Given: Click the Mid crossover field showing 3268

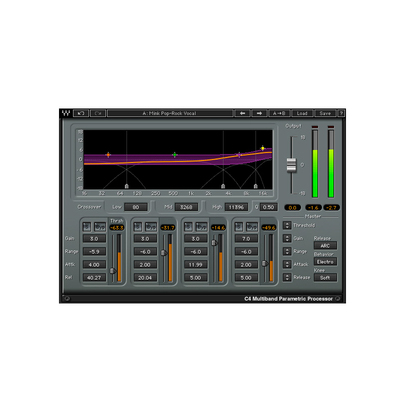Looking at the screenshot, I should click(186, 207).
